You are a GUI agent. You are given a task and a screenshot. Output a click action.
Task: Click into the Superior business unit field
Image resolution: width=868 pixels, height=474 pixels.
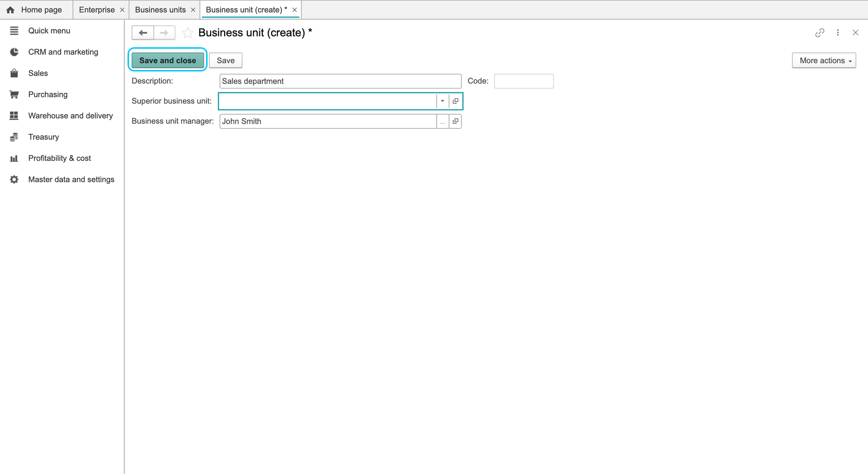328,101
